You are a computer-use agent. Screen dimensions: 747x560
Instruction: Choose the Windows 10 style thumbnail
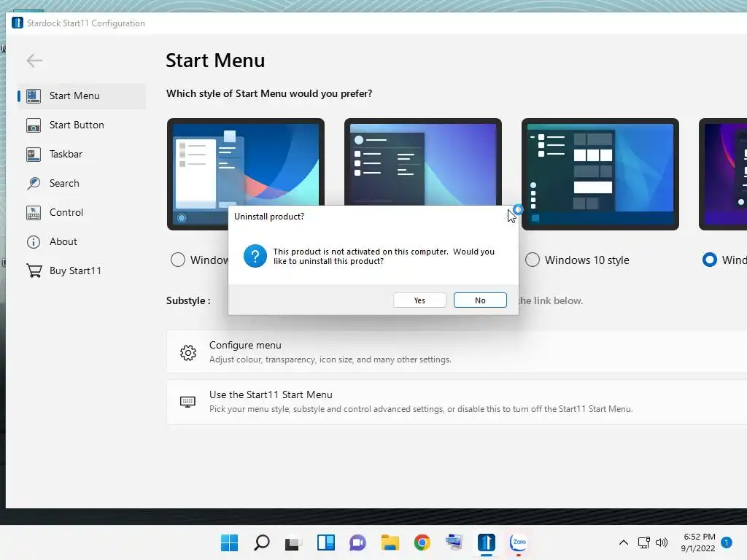(x=600, y=174)
